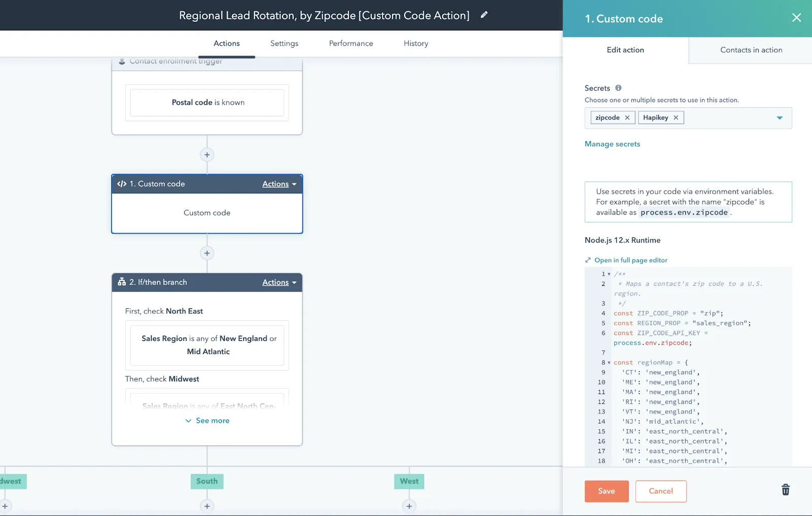Open Actions dropdown on Custom code step
Viewport: 812px width, 516px height.
[279, 184]
